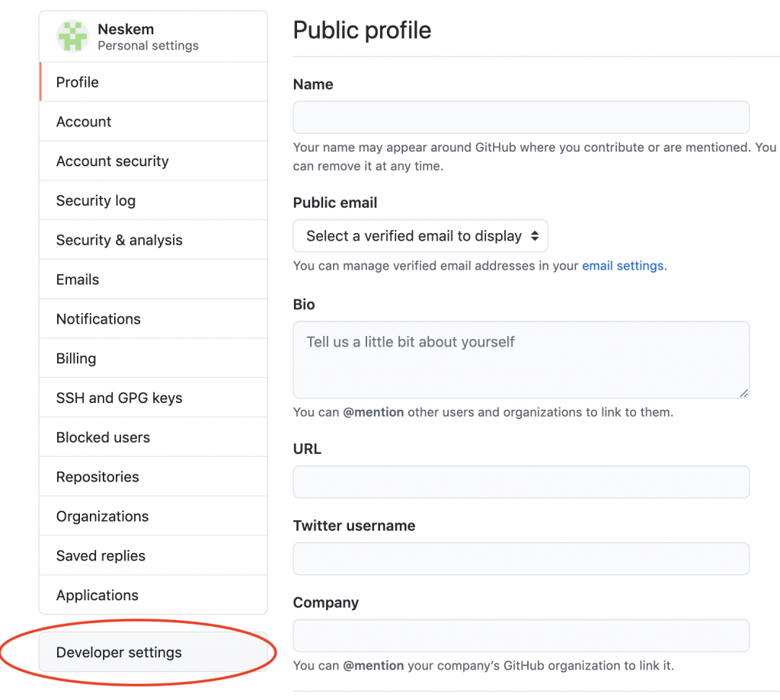Open Notifications settings

click(98, 319)
